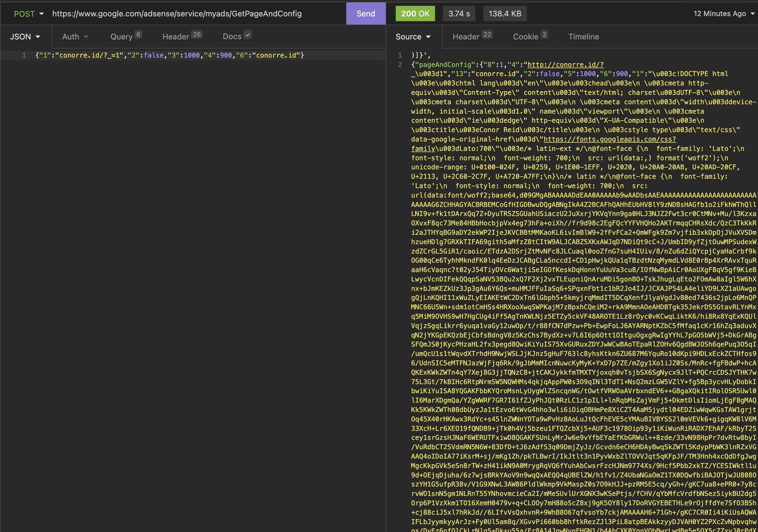Expand the JSON body type dropdown
This screenshot has height=532, width=758.
pos(25,37)
